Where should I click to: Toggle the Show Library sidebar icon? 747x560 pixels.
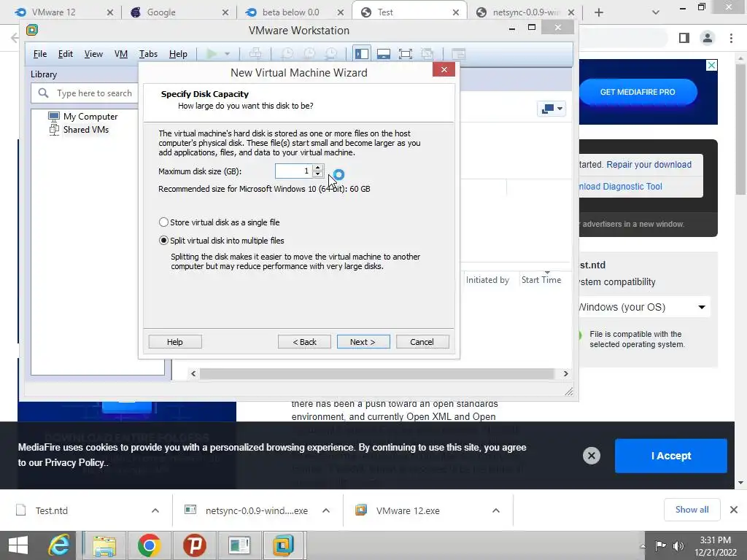pyautogui.click(x=362, y=54)
